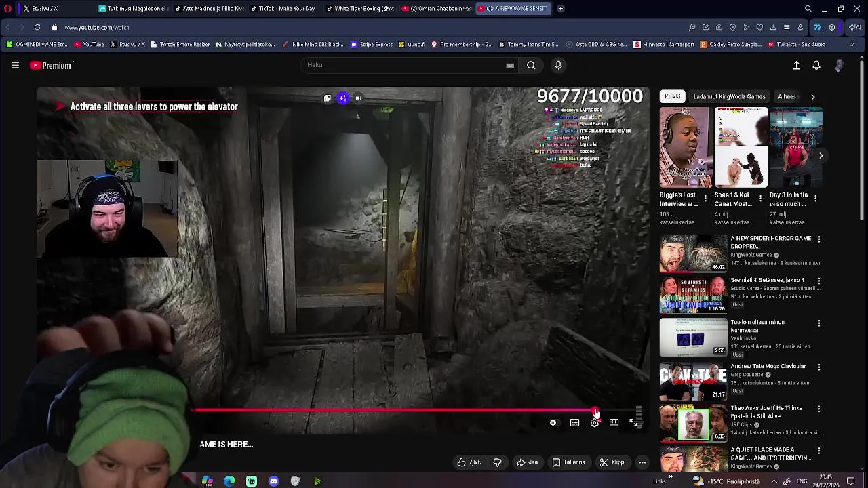Enter fullscreen mode in player

pos(633,422)
